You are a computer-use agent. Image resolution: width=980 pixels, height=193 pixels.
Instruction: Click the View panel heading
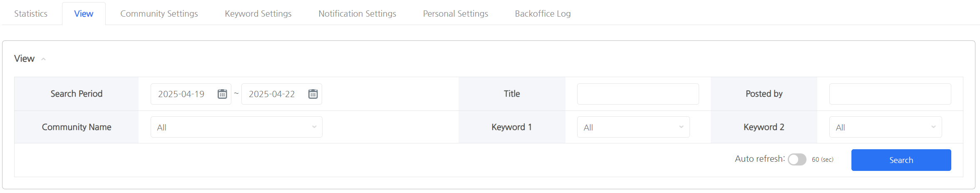(24, 59)
